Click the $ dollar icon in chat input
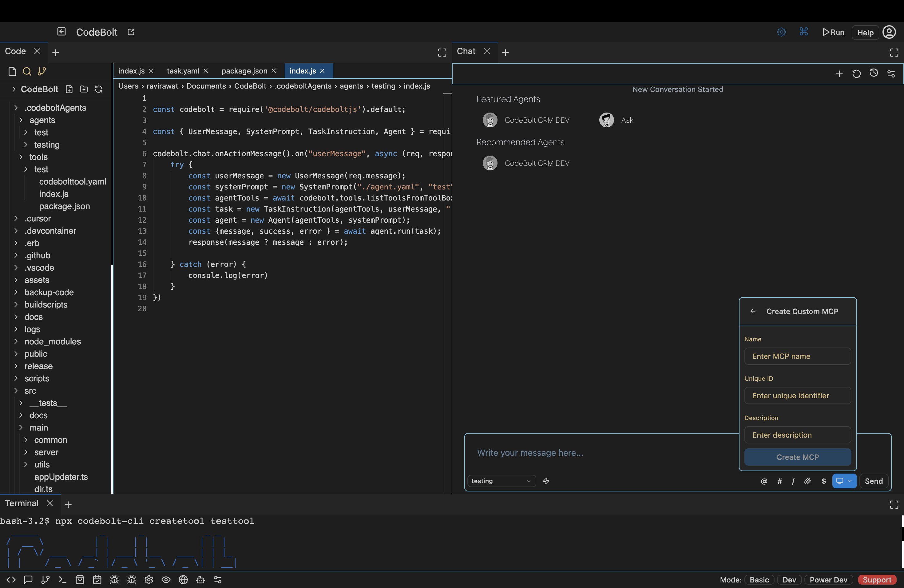Screen dimensions: 904x588 [x=823, y=481]
